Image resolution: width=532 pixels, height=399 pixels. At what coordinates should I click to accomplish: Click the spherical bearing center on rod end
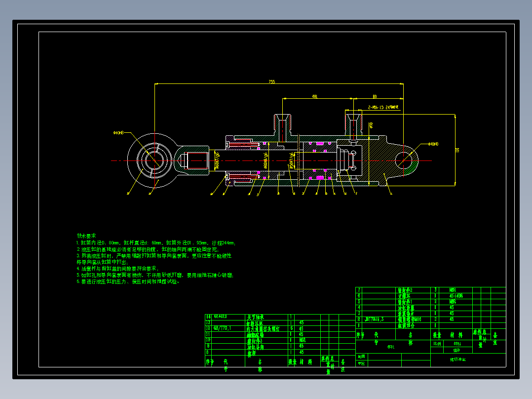(155, 160)
